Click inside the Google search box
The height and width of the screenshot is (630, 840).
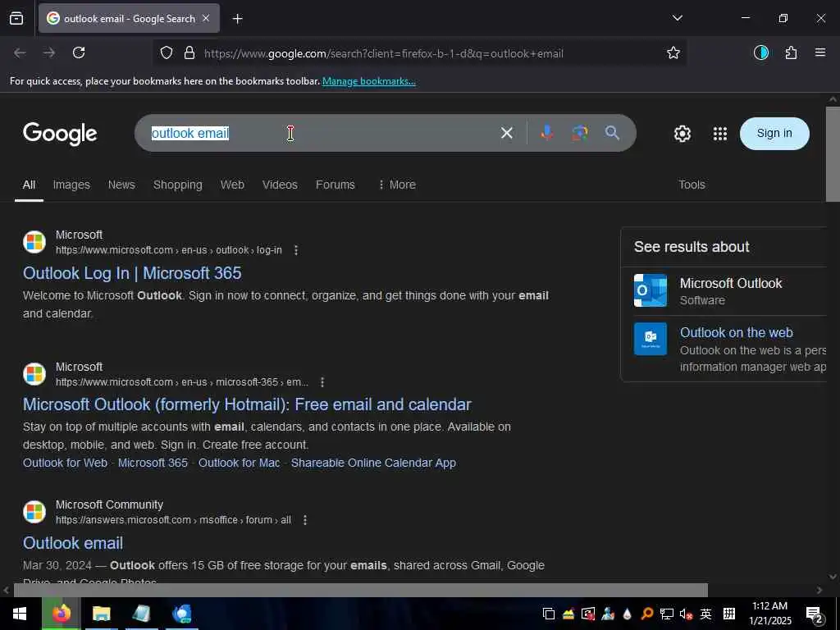point(316,133)
